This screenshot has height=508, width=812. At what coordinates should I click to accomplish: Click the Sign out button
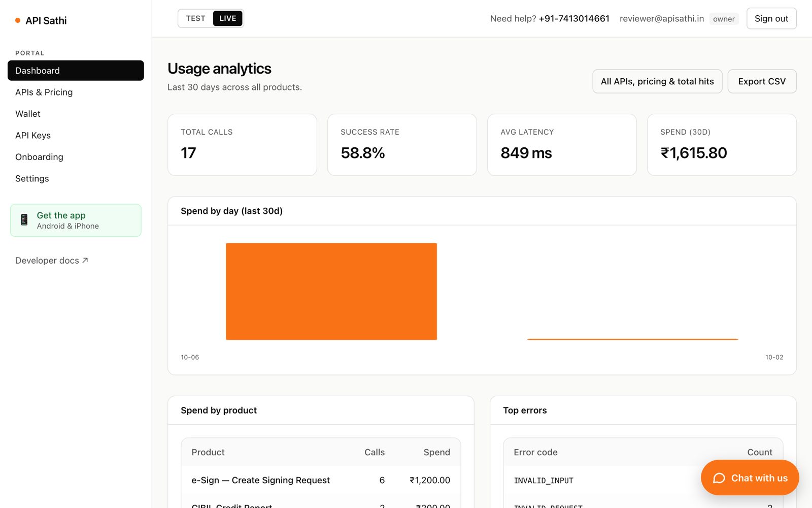click(771, 18)
